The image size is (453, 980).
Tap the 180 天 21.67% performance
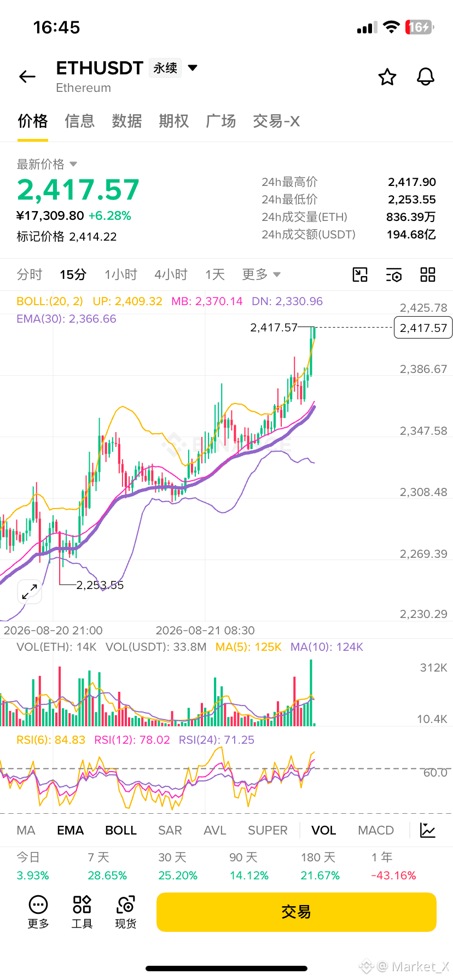(x=320, y=866)
